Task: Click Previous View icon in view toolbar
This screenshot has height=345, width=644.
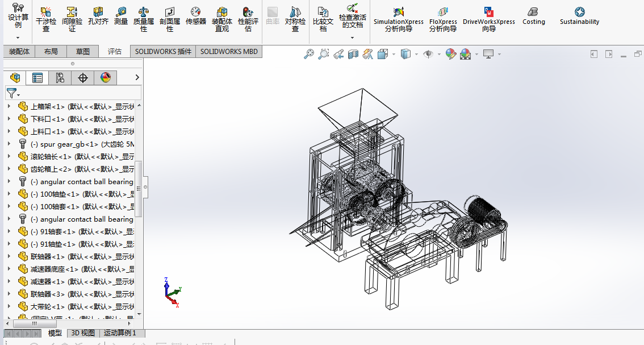Action: tap(338, 54)
